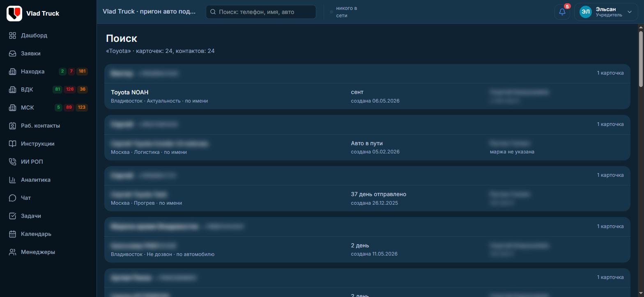Open ВДК menu item
The image size is (644, 297).
[48, 90]
